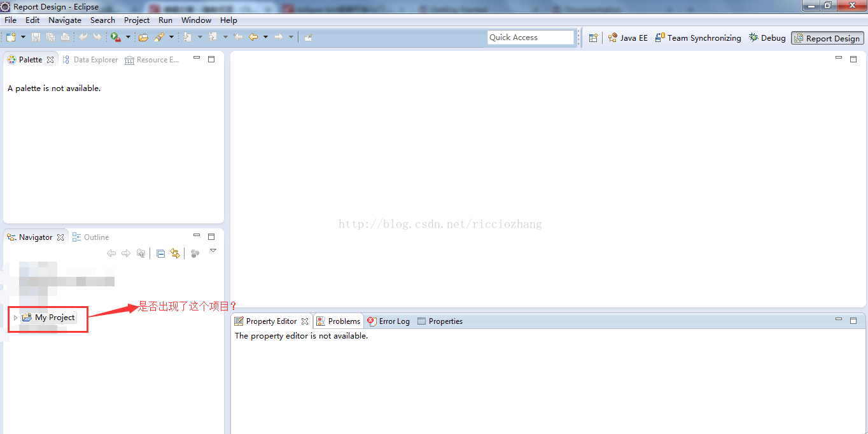Open the Next Annotation dropdown arrow
The height and width of the screenshot is (434, 868).
tap(200, 37)
